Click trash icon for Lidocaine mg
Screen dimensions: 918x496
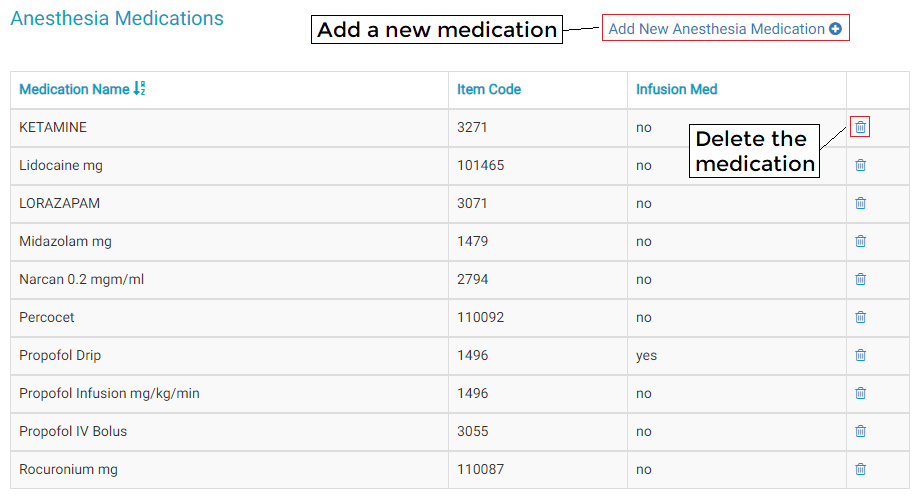tap(860, 165)
